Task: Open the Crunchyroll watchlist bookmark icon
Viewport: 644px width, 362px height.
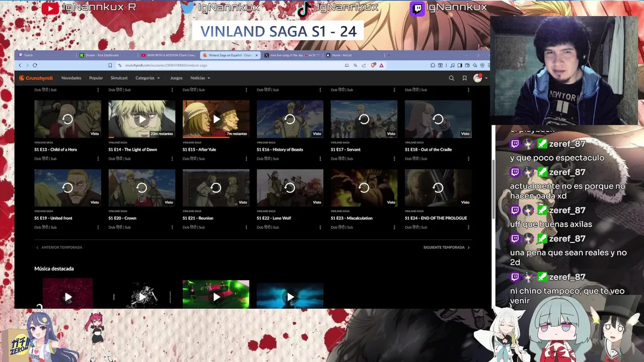Action: click(464, 78)
